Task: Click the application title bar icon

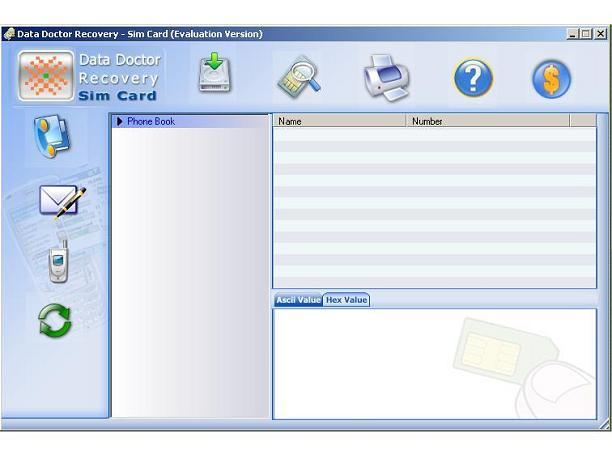Action: pyautogui.click(x=9, y=34)
